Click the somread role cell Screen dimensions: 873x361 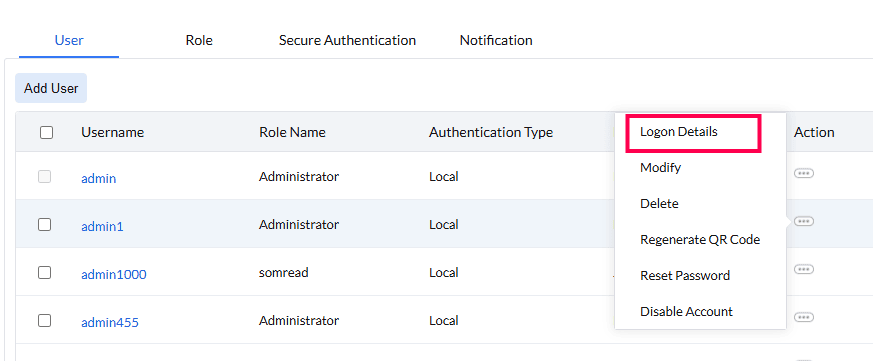pos(283,272)
